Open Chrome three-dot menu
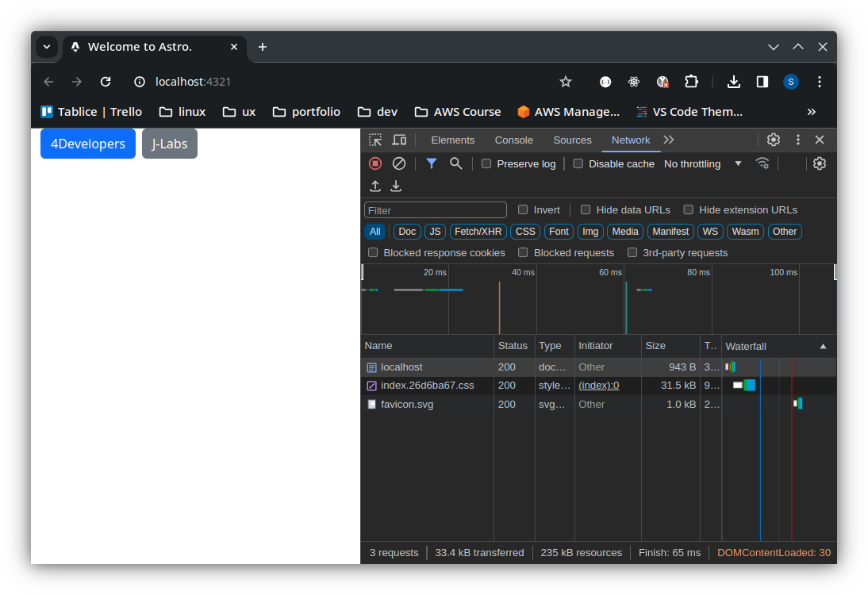The image size is (868, 595). [820, 82]
